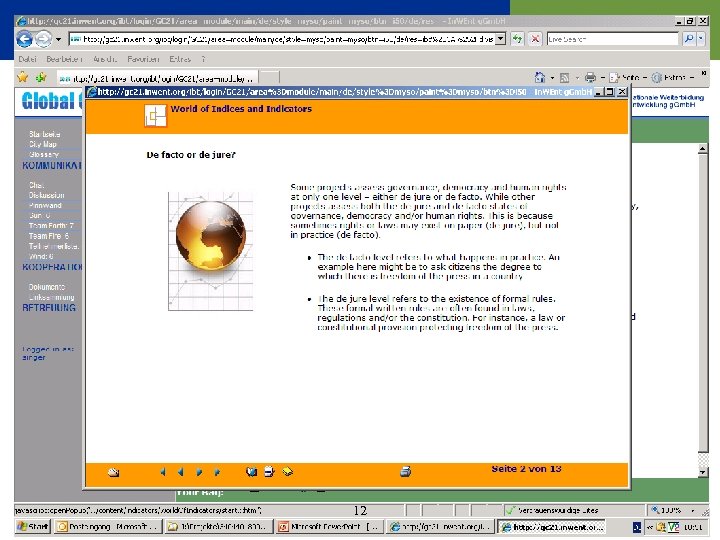Click the module logo icon beside World of Indices title
Screen dimensions: 720x540
pyautogui.click(x=155, y=116)
